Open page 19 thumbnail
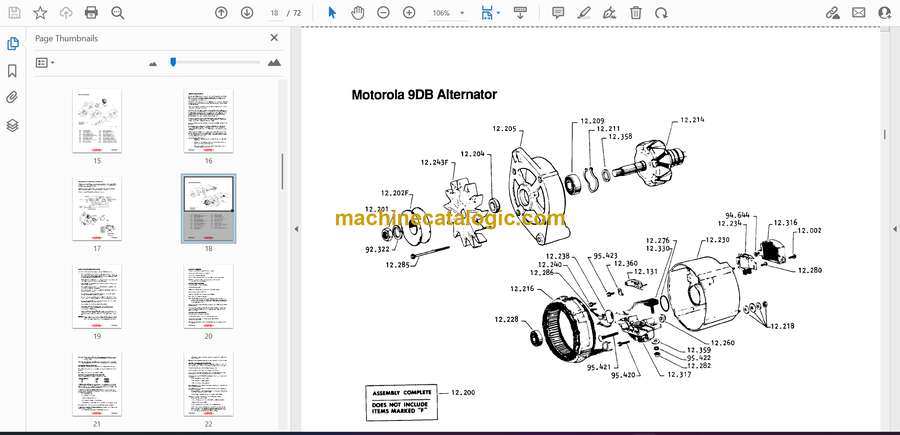The width and height of the screenshot is (900, 435). point(97,297)
